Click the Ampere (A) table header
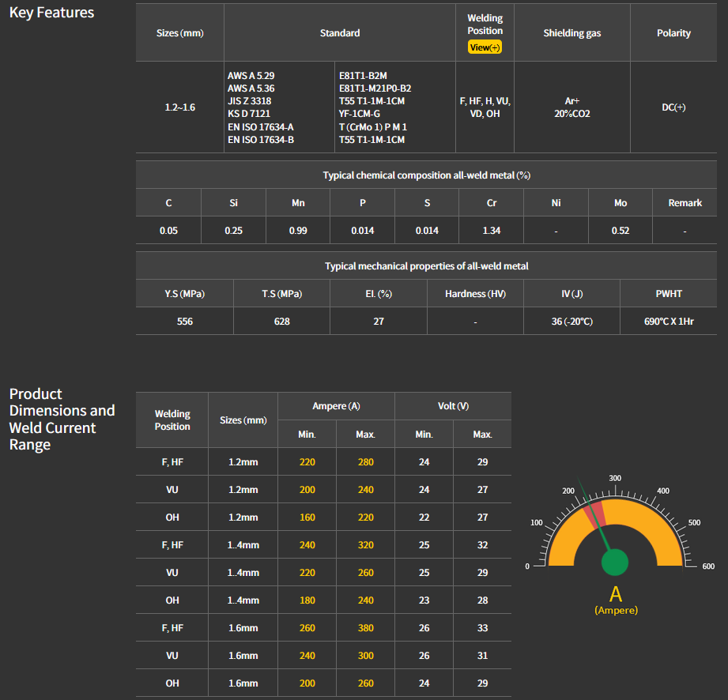Image resolution: width=728 pixels, height=700 pixels. (x=336, y=406)
